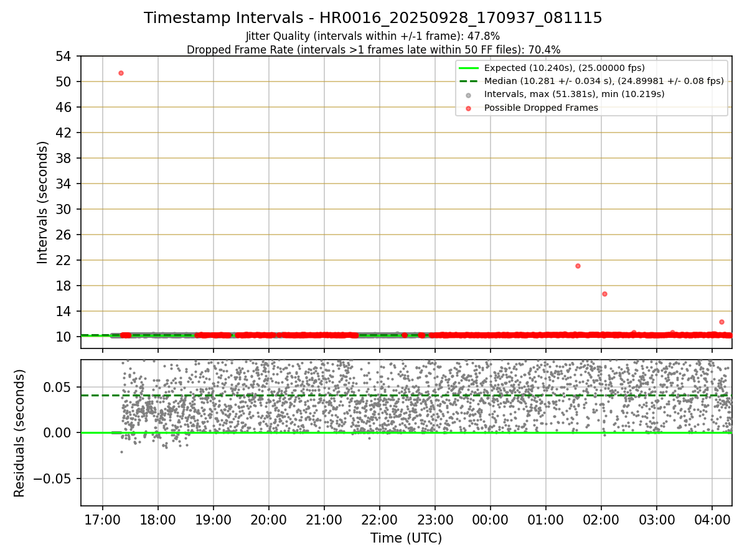The height and width of the screenshot is (560, 747).
Task: Click the red outlier point near 51 seconds
Action: [121, 73]
